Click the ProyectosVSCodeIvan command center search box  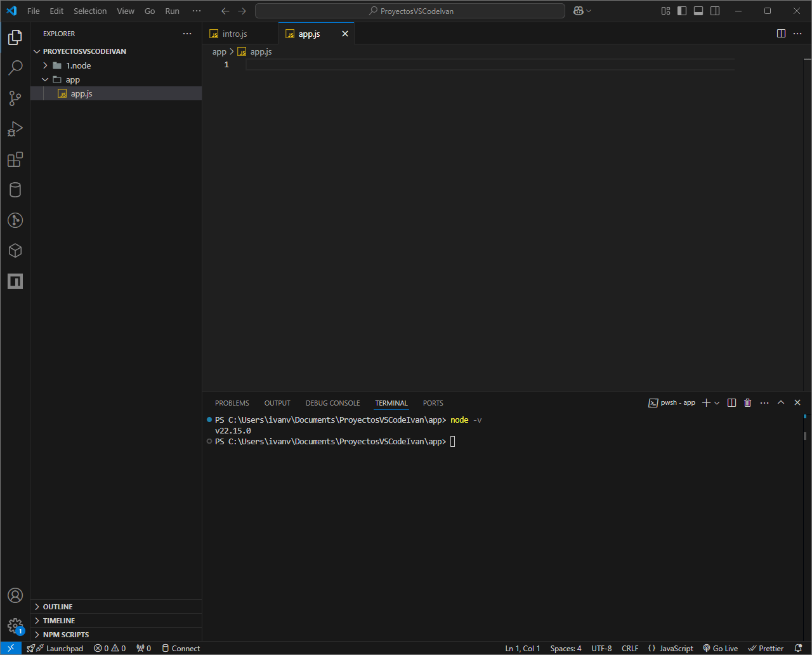(x=410, y=11)
